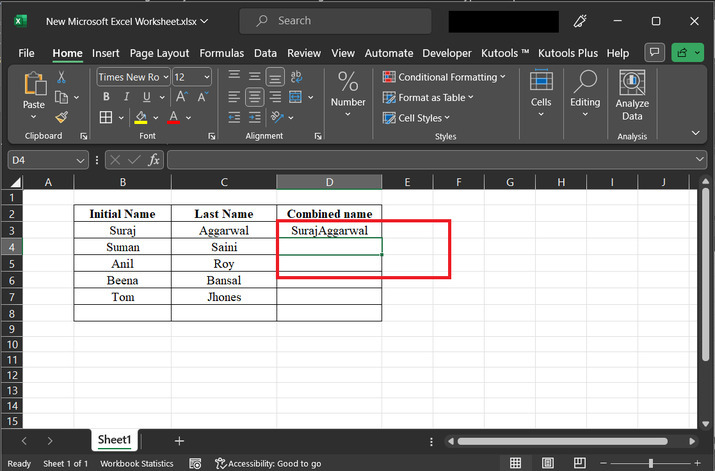Toggle Bold formatting
Viewport: 715px width, 471px height.
pyautogui.click(x=107, y=97)
